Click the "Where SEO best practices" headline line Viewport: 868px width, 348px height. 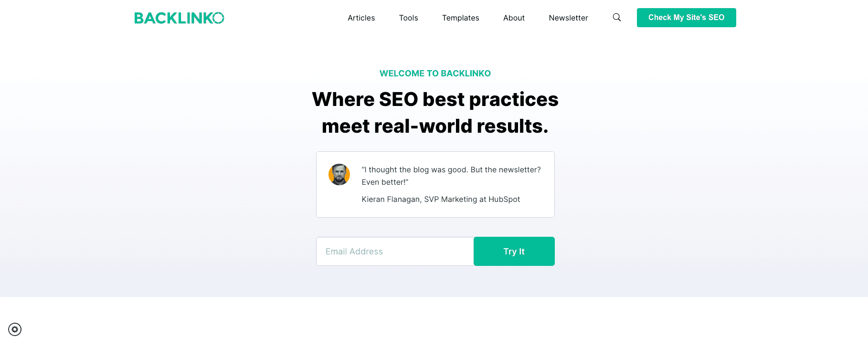(435, 99)
